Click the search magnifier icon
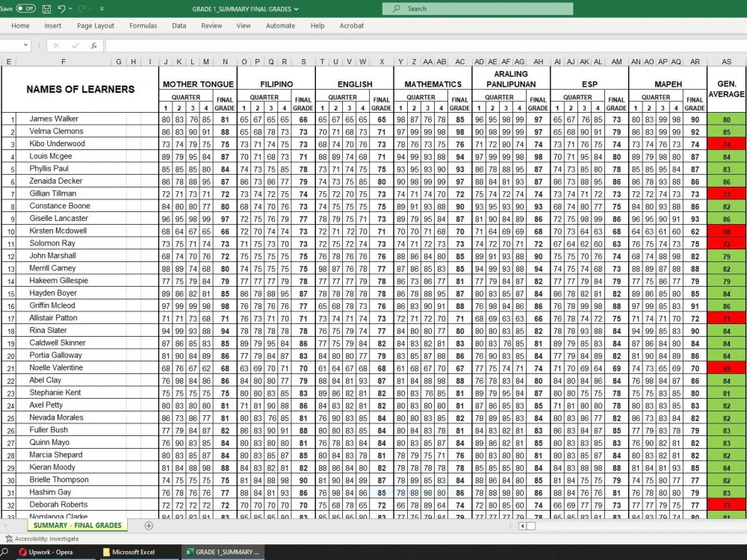The image size is (747, 560). (396, 8)
